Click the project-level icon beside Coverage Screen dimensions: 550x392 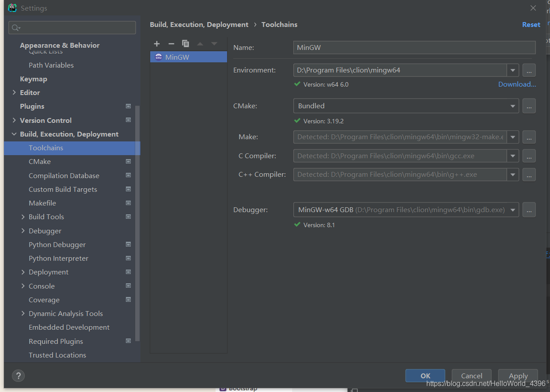(128, 300)
